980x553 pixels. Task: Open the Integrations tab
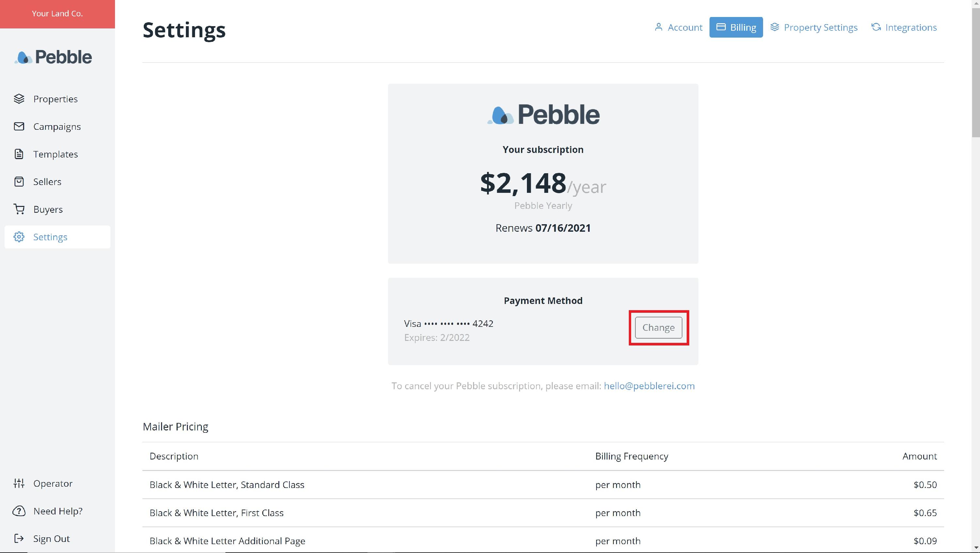click(x=904, y=27)
